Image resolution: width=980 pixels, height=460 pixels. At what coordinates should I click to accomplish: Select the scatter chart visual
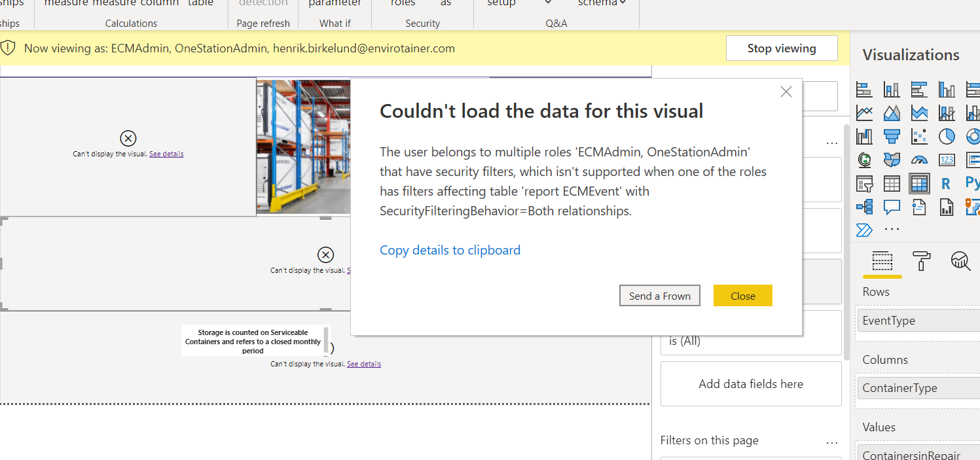(x=919, y=136)
